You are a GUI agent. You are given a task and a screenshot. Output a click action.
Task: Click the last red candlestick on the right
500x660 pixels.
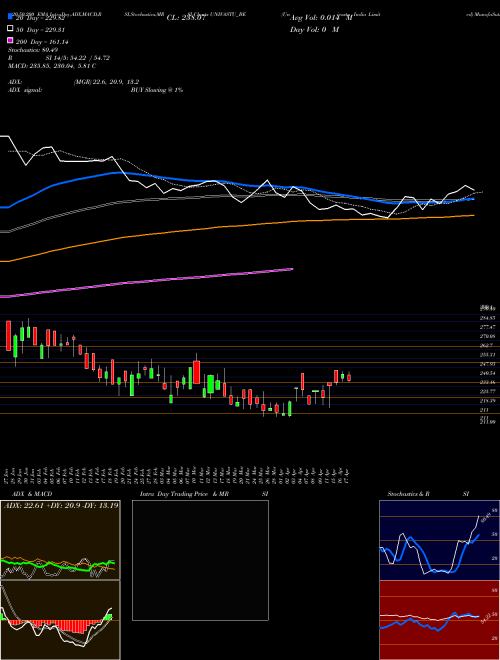[349, 377]
